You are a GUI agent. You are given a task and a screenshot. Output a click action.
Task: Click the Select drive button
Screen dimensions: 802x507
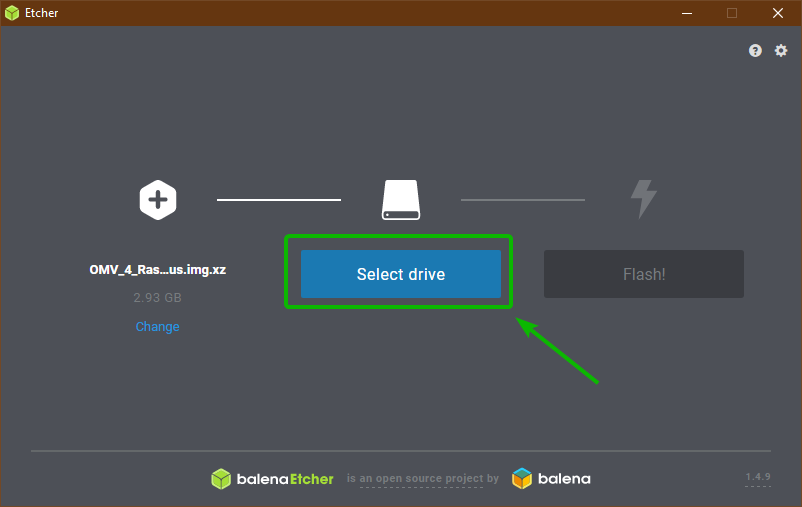[401, 274]
